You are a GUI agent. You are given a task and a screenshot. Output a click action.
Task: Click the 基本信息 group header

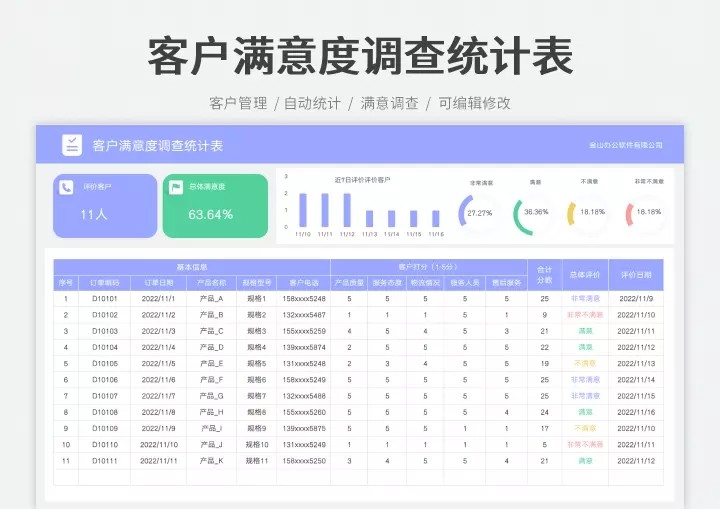click(192, 267)
